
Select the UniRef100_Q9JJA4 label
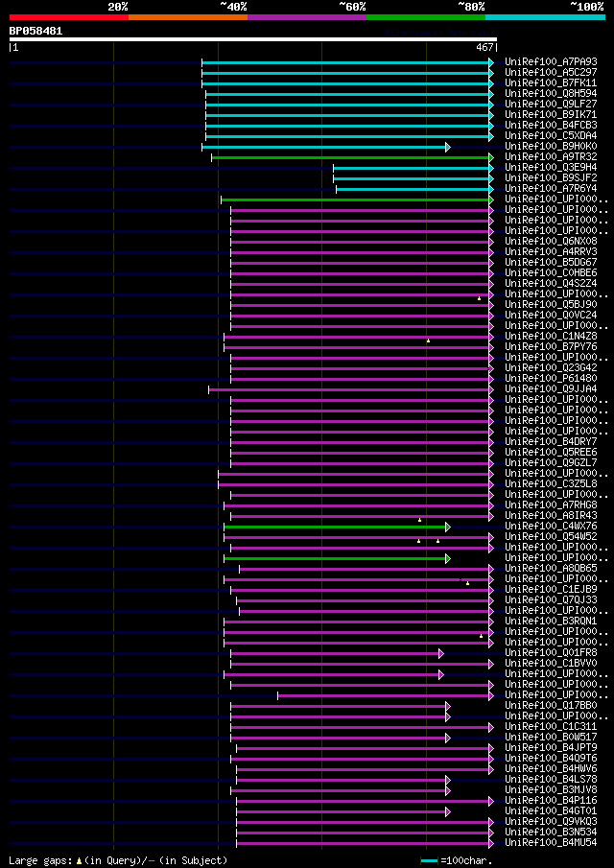tap(551, 388)
